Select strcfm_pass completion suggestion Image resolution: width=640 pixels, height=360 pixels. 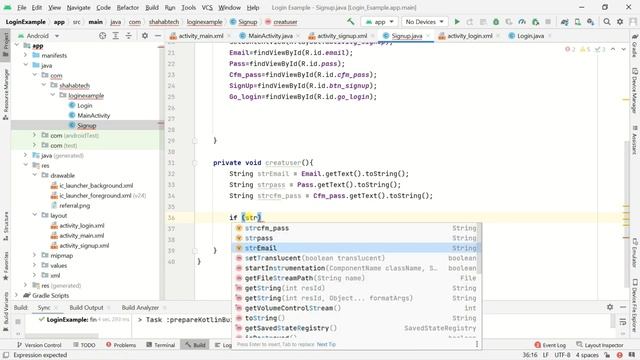357,228
